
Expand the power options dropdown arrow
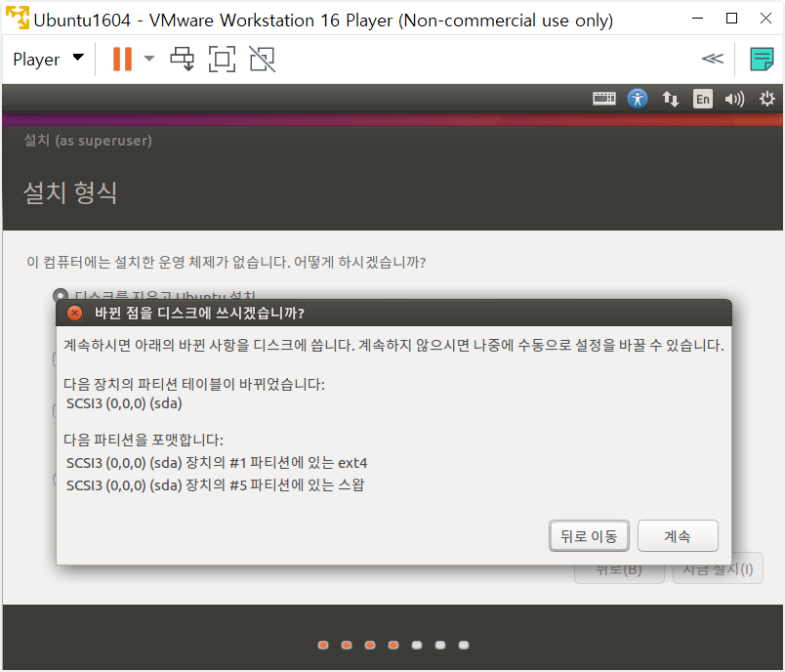point(149,59)
